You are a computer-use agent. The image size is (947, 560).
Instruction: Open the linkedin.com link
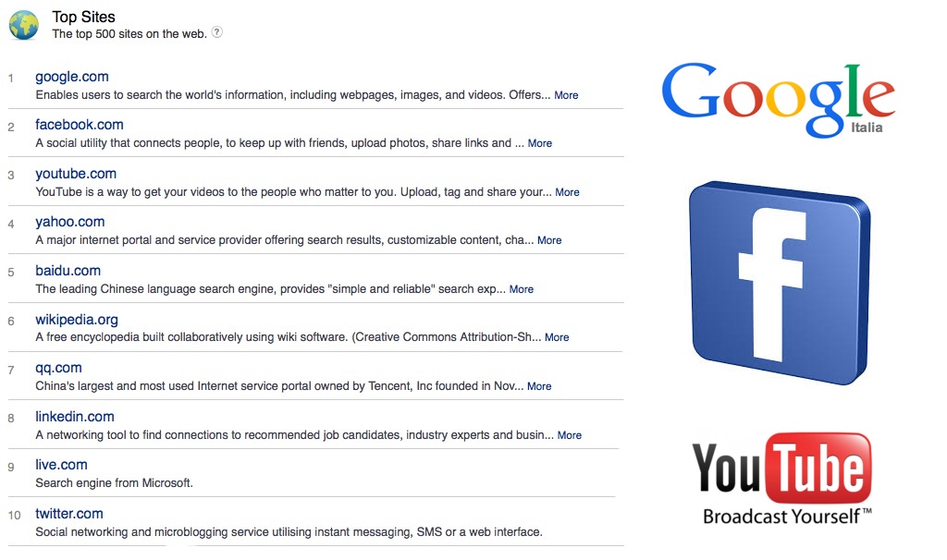pos(75,417)
